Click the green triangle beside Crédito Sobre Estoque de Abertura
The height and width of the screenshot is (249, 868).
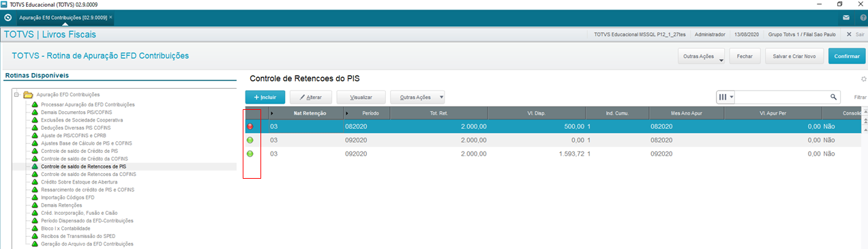pyautogui.click(x=35, y=182)
